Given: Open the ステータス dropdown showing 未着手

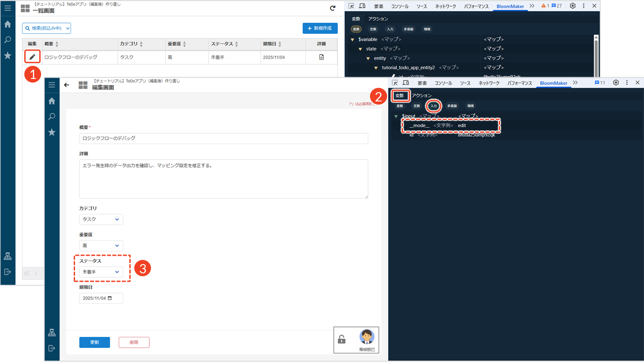Looking at the screenshot, I should 101,272.
